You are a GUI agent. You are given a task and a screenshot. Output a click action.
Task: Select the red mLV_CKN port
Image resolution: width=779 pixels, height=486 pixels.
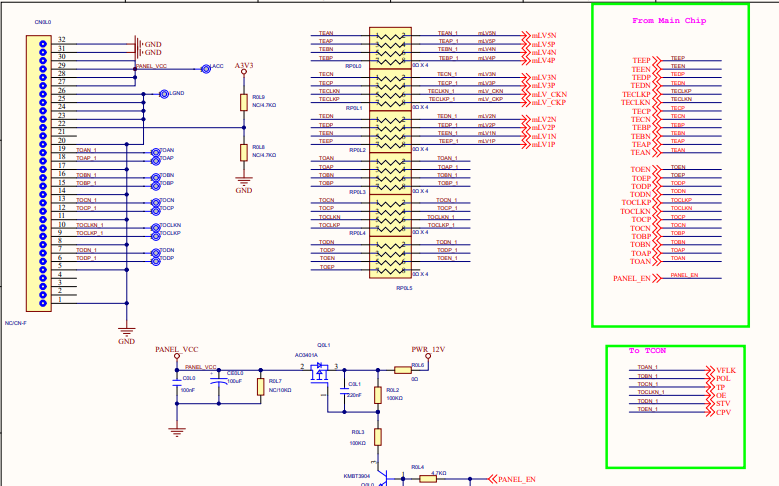coord(545,94)
